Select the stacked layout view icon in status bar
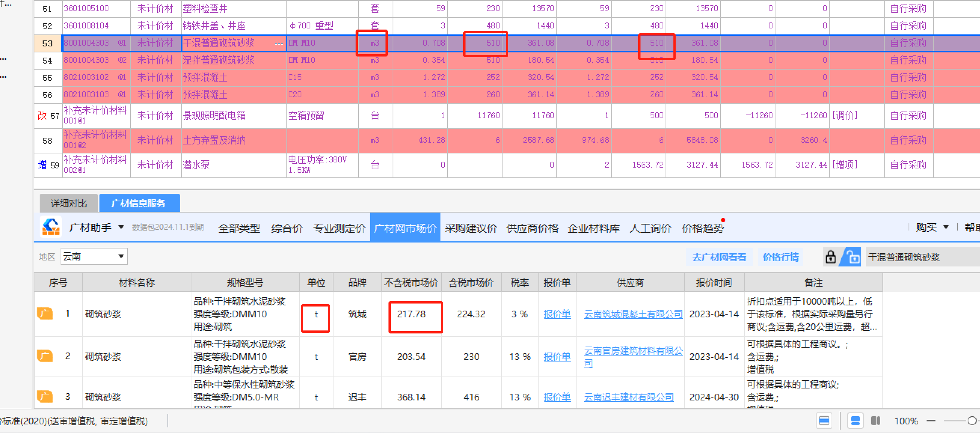Image resolution: width=980 pixels, height=433 pixels. [855, 421]
